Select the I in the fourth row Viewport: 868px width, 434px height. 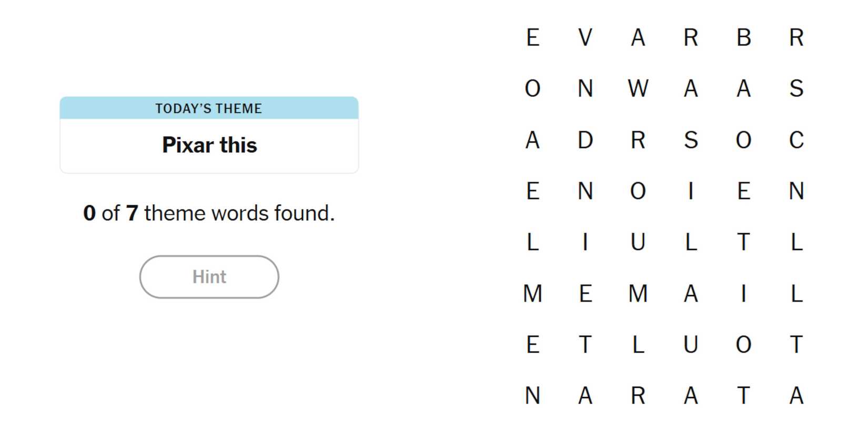tap(691, 191)
